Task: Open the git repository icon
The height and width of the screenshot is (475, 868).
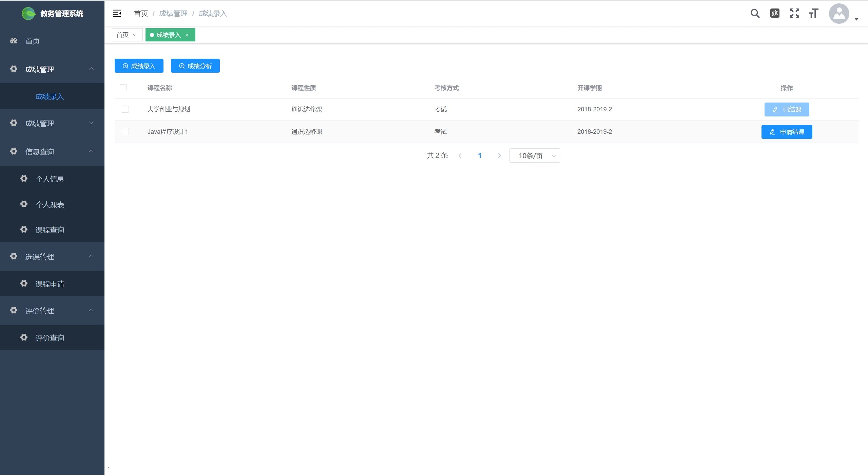Action: (775, 13)
